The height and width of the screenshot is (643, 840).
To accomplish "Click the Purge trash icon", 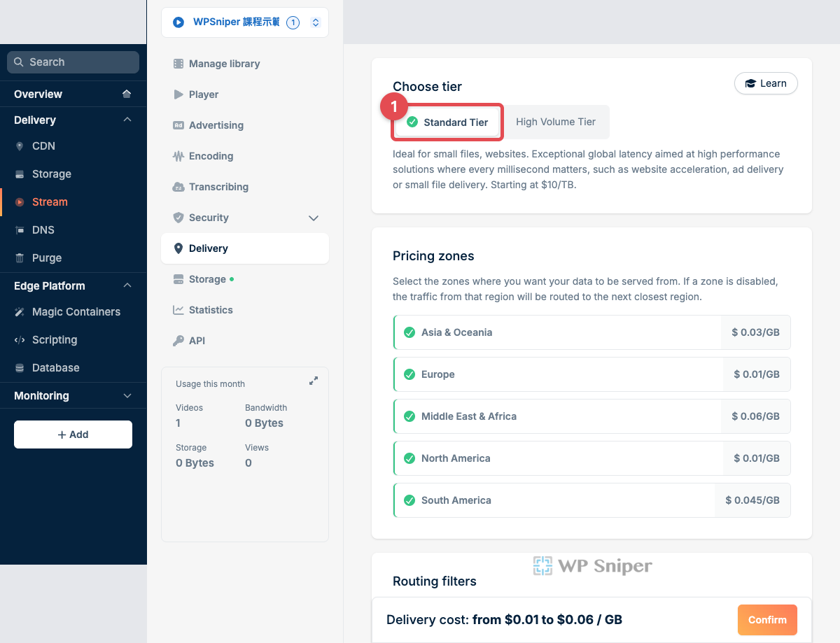I will pyautogui.click(x=20, y=258).
